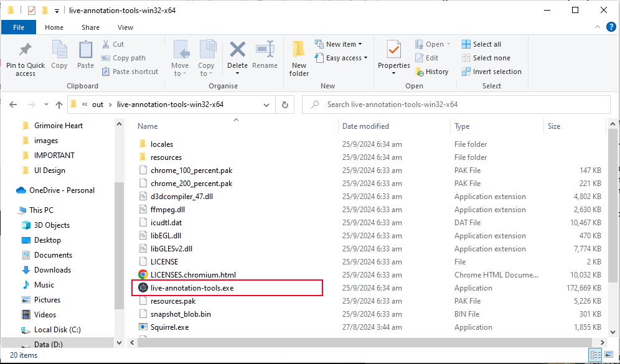Open UI Design folder in sidebar
Viewport: 620px width, 364px height.
point(49,170)
